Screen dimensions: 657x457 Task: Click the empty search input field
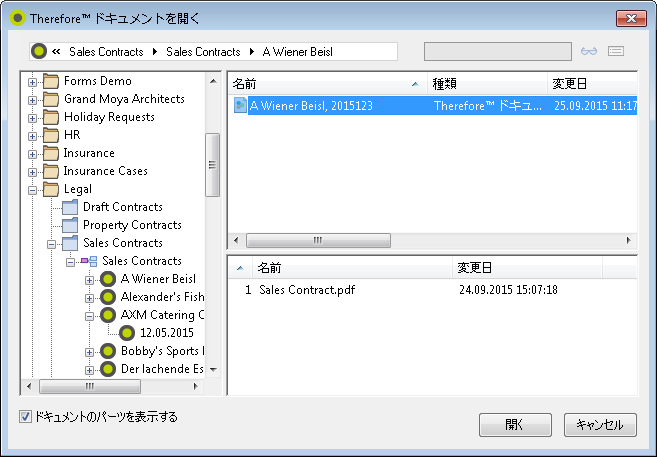(x=498, y=52)
